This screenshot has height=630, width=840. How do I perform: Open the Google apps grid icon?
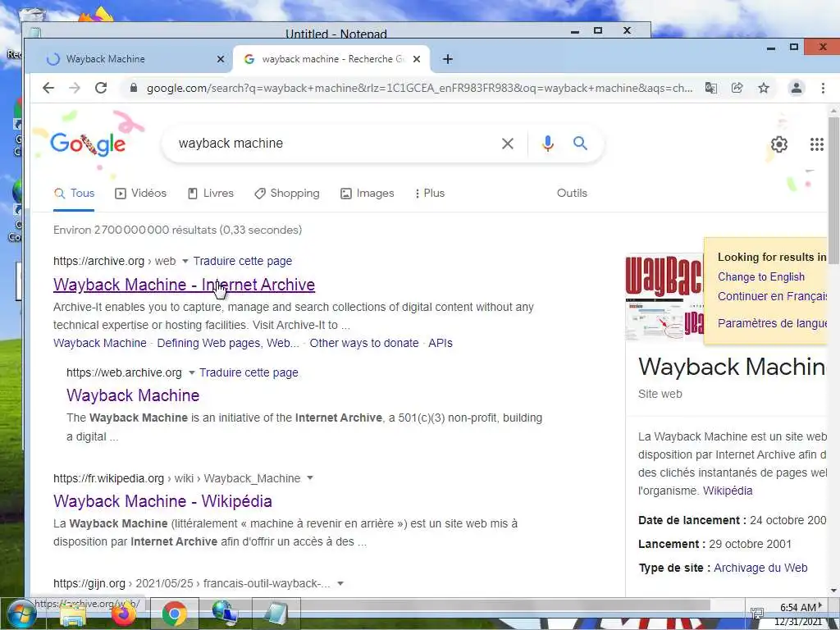[x=816, y=144]
